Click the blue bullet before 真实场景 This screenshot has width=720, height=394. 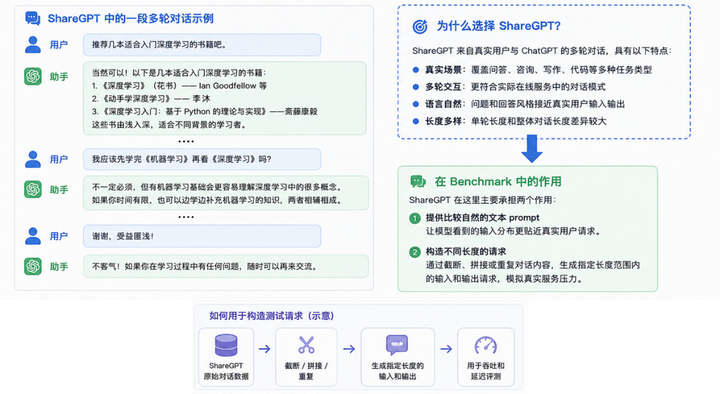click(416, 70)
